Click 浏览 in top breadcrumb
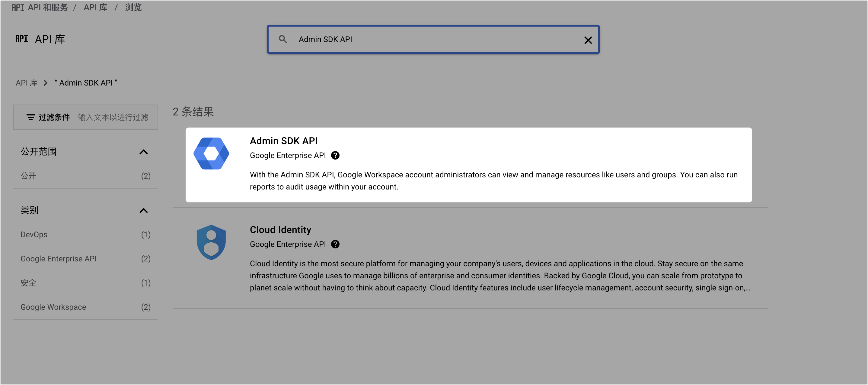Image resolution: width=868 pixels, height=385 pixels. [133, 8]
